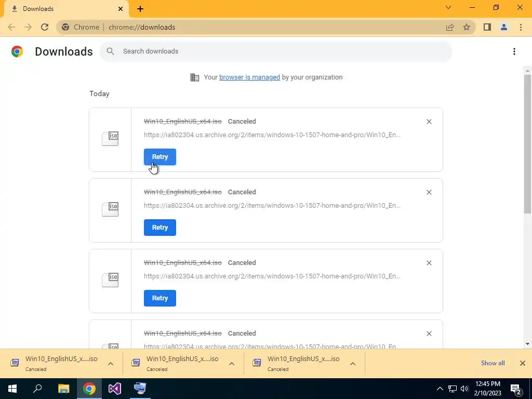Image resolution: width=532 pixels, height=399 pixels.
Task: Open the remote desktop app on taskbar
Action: 140,389
